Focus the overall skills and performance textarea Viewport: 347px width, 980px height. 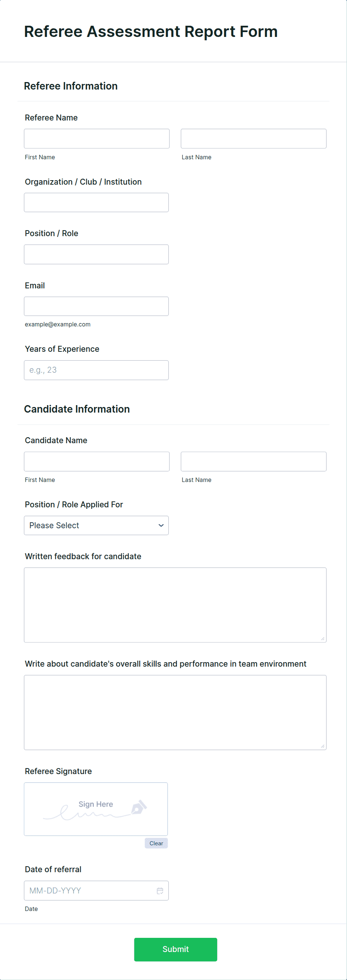[x=175, y=712]
